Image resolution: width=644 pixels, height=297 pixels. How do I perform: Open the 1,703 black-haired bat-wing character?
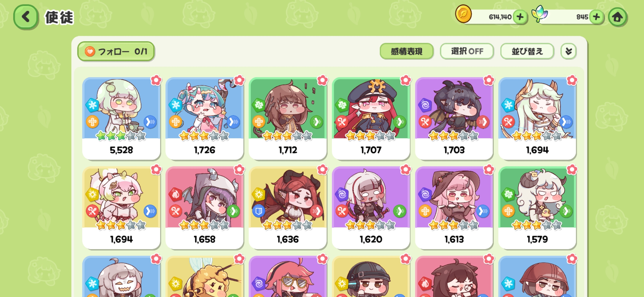point(454,119)
